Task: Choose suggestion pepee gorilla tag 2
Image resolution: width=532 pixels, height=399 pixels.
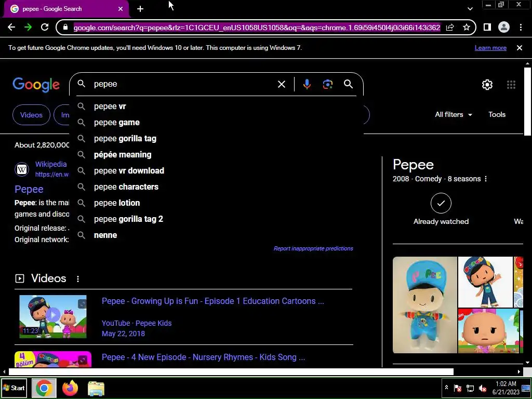Action: 217,219
